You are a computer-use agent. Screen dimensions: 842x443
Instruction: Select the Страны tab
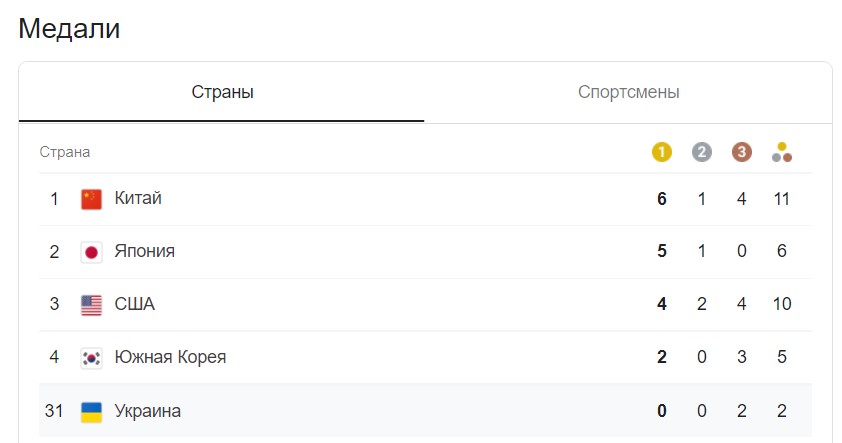click(222, 92)
